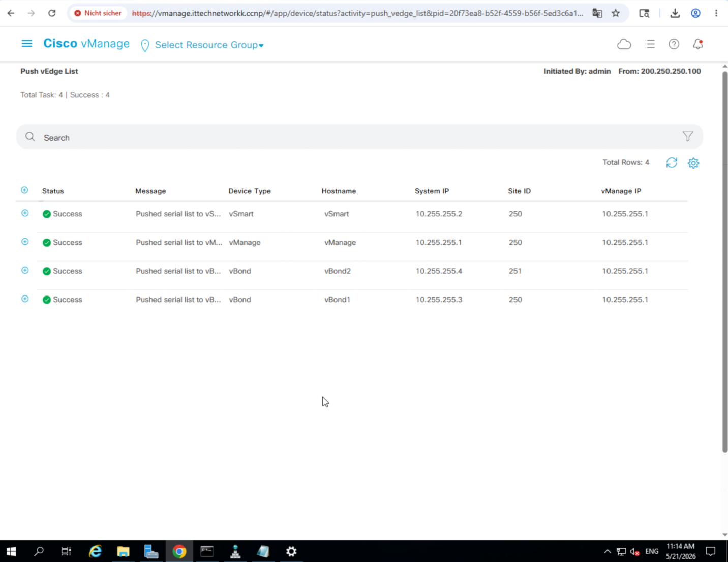The image size is (728, 562).
Task: Open the cloud onRamp icon
Action: (x=624, y=44)
